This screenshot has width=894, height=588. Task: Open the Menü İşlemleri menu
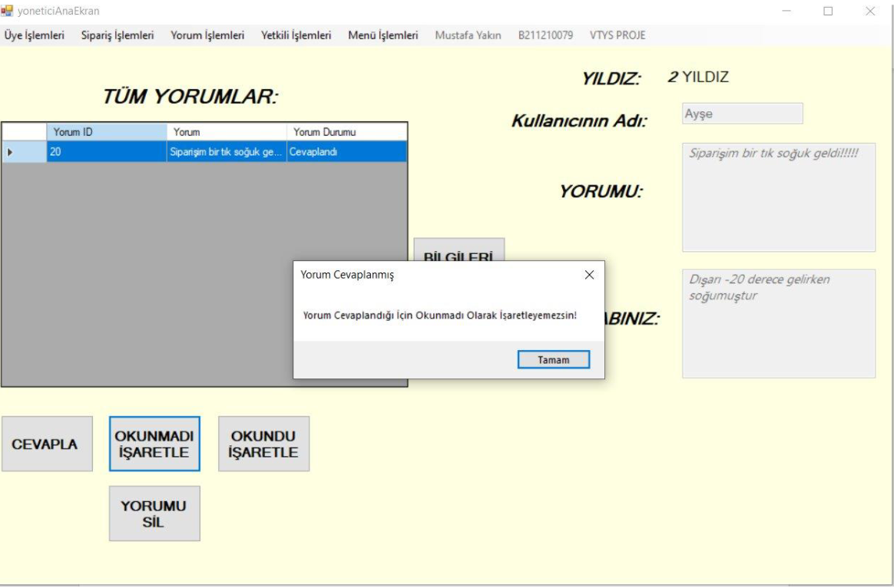point(383,35)
